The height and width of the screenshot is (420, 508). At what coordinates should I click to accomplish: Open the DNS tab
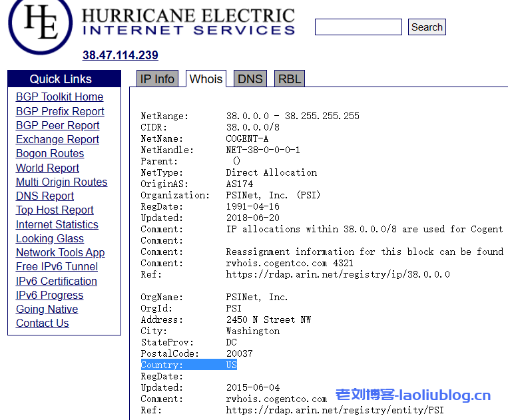pyautogui.click(x=250, y=79)
